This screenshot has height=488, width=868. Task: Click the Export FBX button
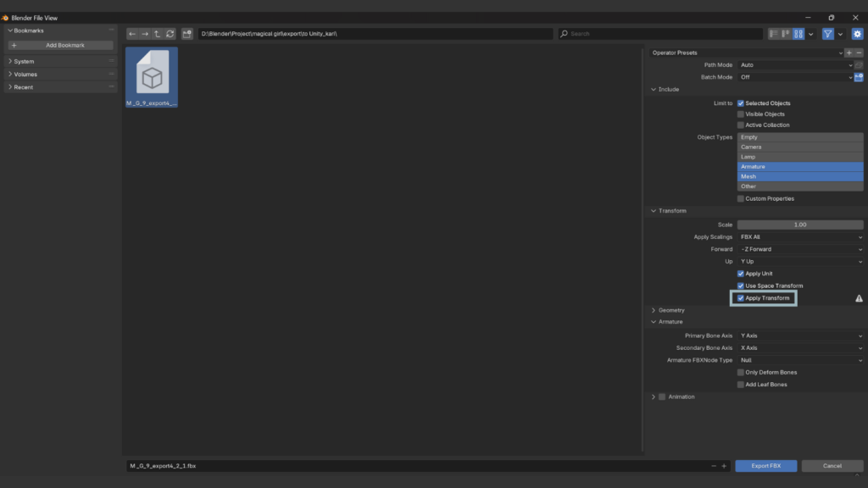tap(765, 466)
